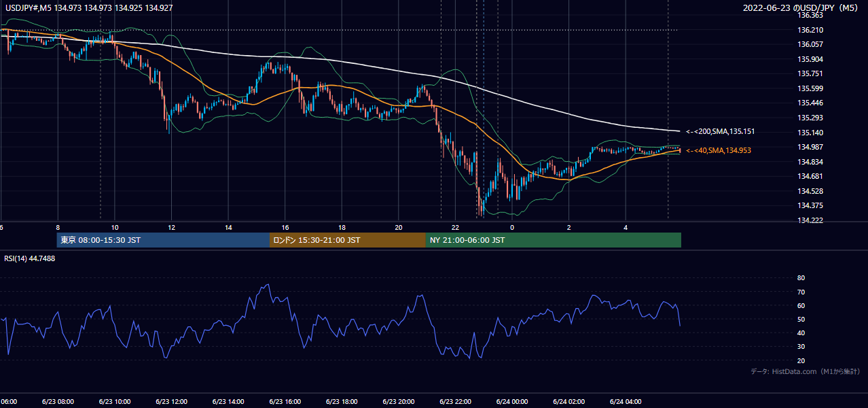Click the RSI scale value 50

(801, 319)
